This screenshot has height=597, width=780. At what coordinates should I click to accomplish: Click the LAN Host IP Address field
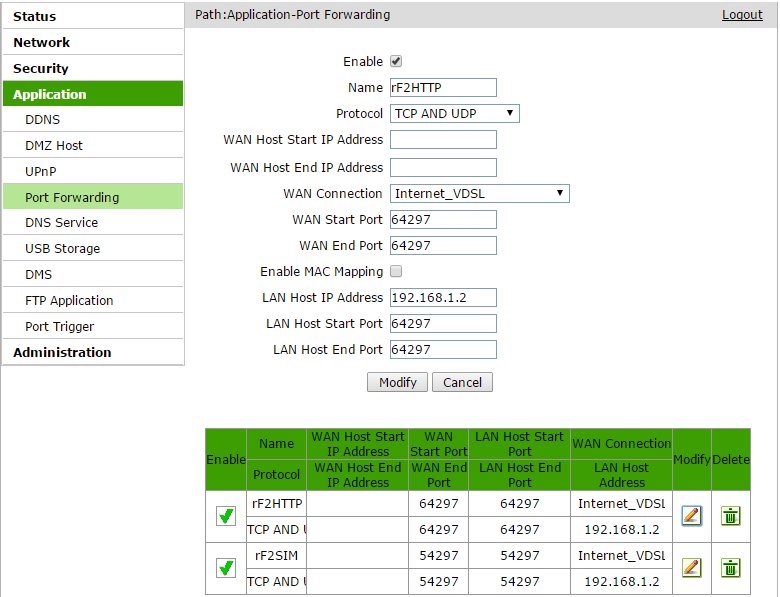click(443, 297)
